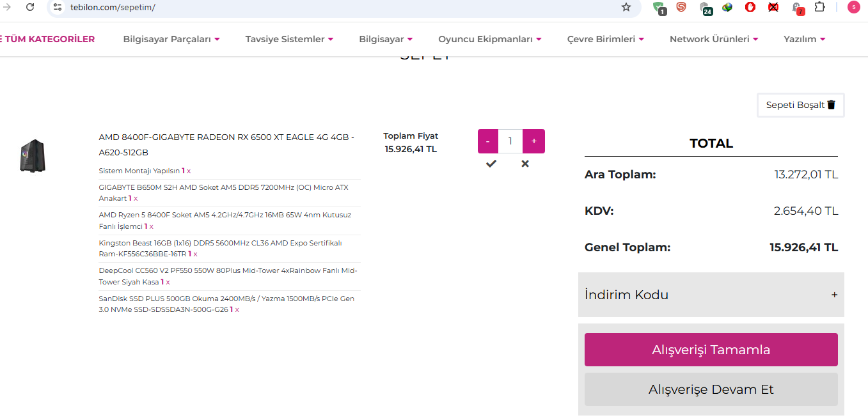
Task: Open the crossed-out YouTube extension icon
Action: [x=773, y=7]
